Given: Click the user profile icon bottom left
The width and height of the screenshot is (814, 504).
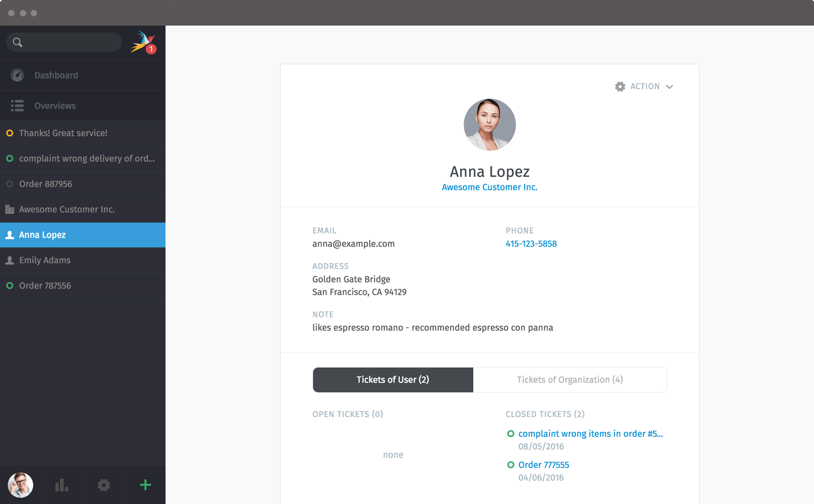Looking at the screenshot, I should (21, 484).
